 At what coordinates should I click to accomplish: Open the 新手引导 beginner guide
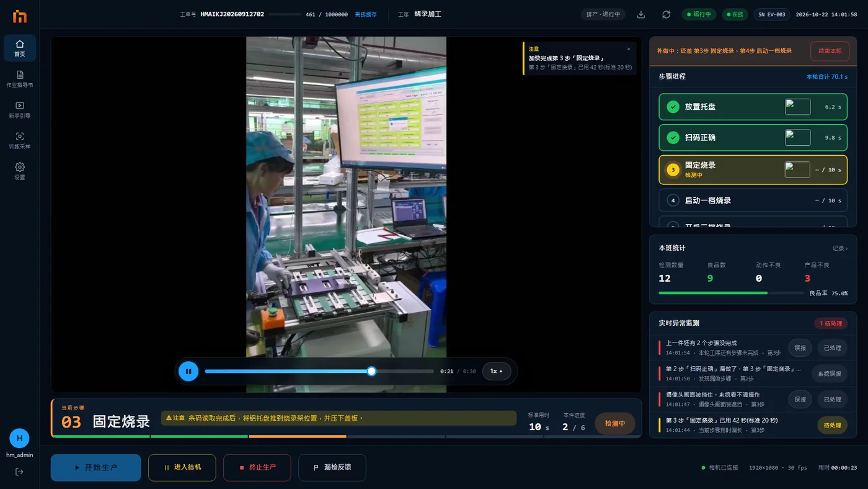(20, 110)
